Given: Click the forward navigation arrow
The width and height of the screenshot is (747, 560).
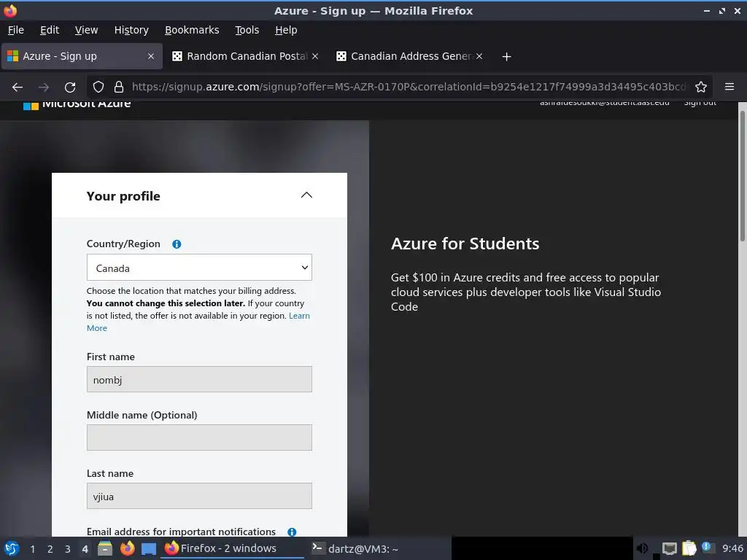Looking at the screenshot, I should pyautogui.click(x=44, y=87).
